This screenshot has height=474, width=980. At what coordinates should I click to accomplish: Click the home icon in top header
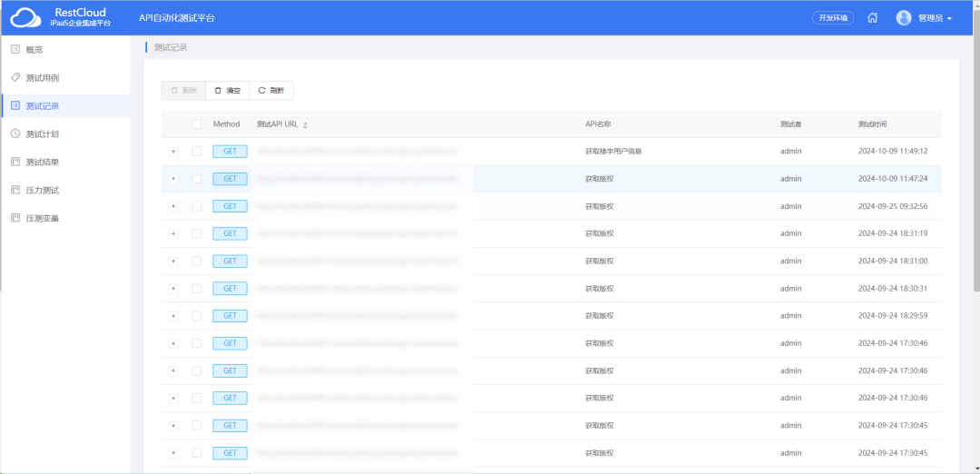872,18
